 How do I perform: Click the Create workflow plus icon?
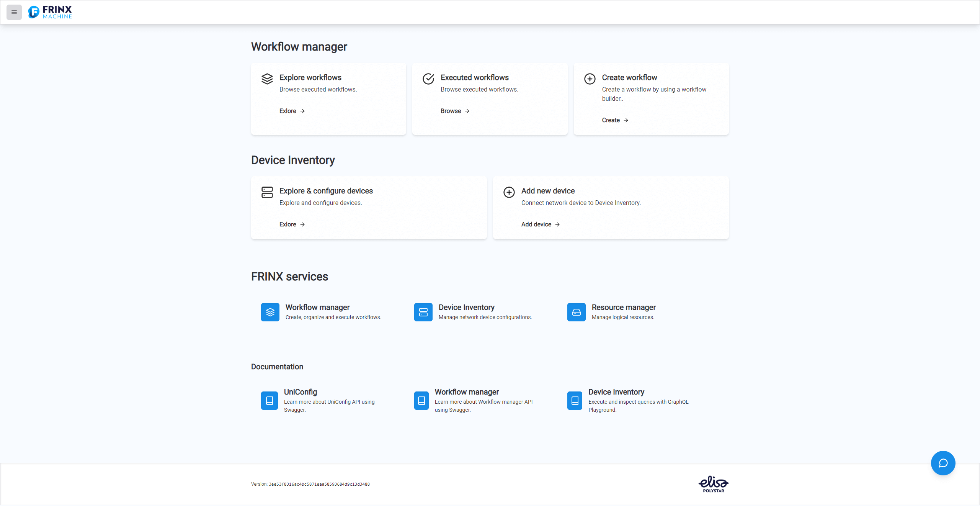click(589, 77)
